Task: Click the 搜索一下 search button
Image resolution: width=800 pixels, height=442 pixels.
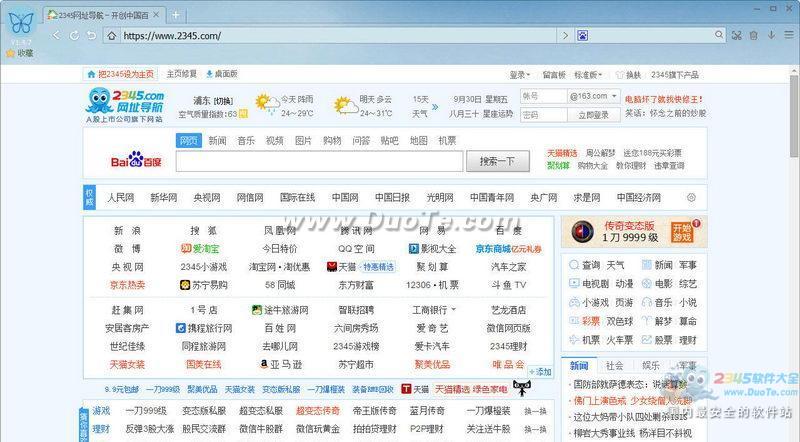Action: tap(497, 161)
